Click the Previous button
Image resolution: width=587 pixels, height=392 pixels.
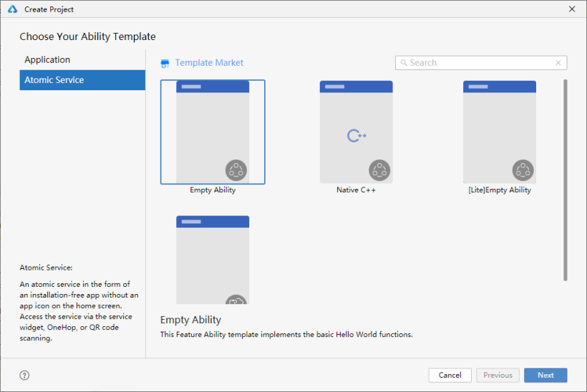tap(498, 375)
